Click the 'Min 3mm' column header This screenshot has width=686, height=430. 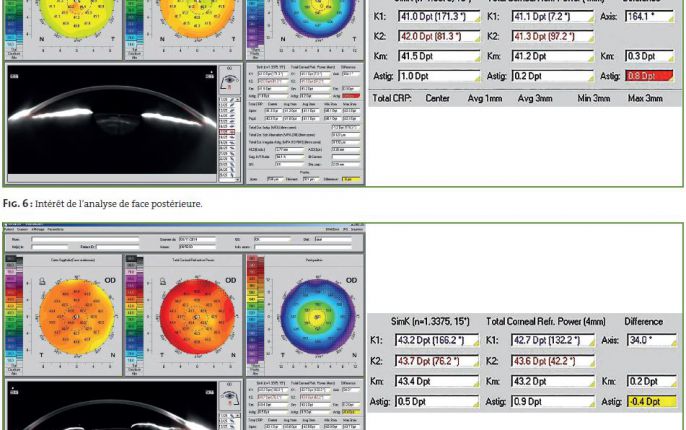594,98
